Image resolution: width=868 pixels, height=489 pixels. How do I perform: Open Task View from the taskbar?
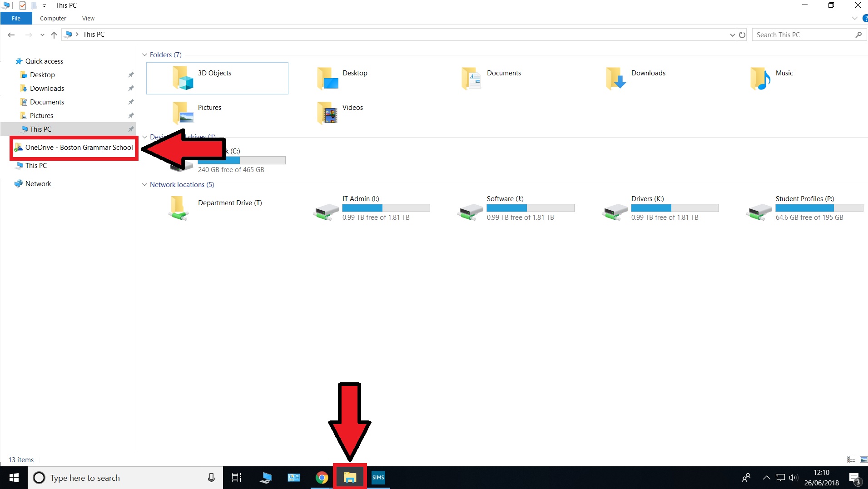(x=236, y=478)
